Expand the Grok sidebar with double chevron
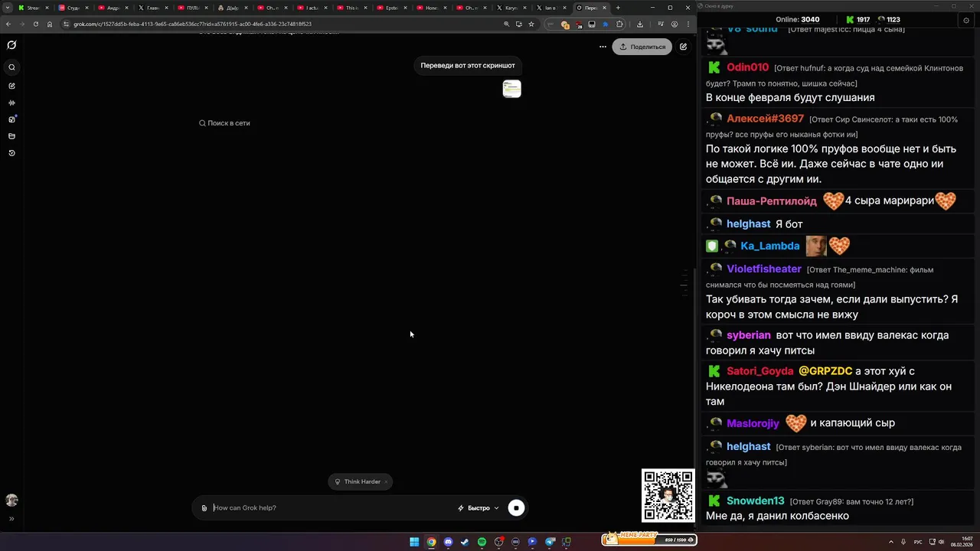The width and height of the screenshot is (980, 551). pos(11,519)
